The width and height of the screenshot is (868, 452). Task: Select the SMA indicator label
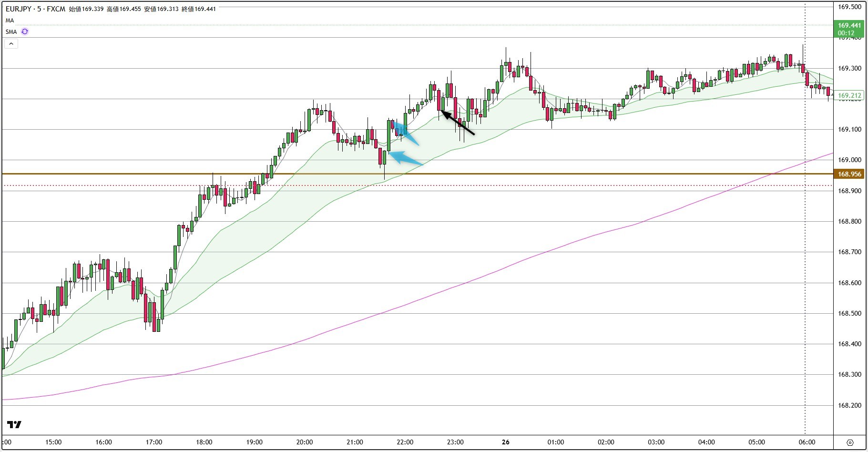click(11, 32)
